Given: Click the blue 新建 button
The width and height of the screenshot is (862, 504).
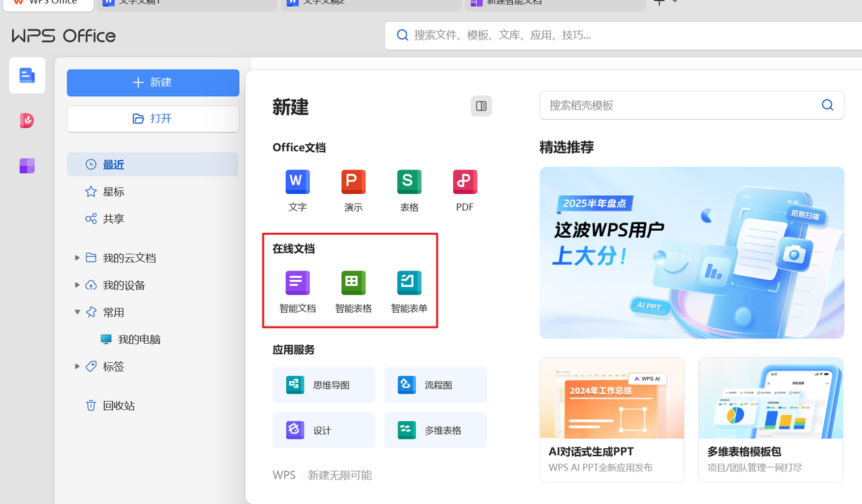Looking at the screenshot, I should coord(153,83).
